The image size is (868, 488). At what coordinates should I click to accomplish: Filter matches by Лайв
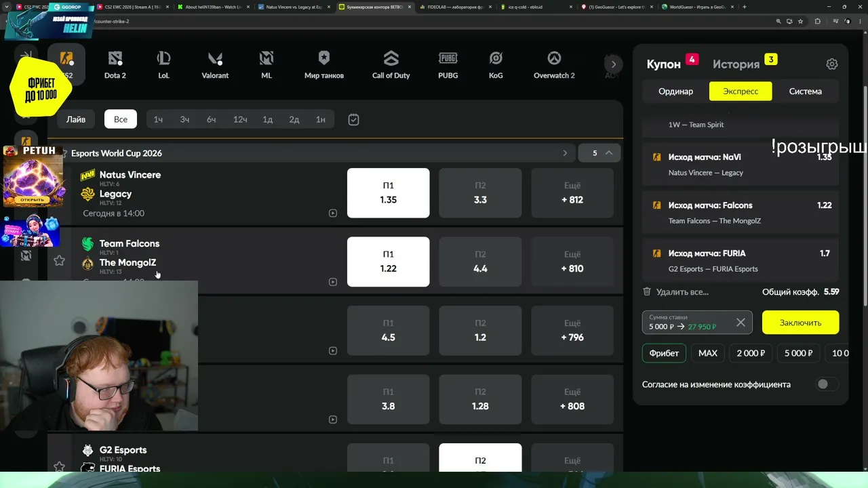[76, 119]
